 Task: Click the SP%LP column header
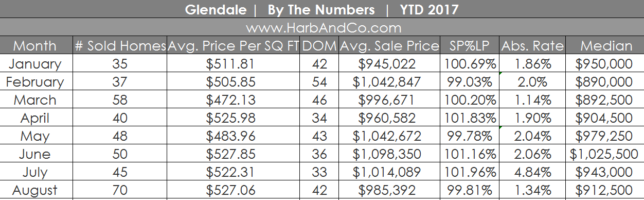pyautogui.click(x=469, y=45)
